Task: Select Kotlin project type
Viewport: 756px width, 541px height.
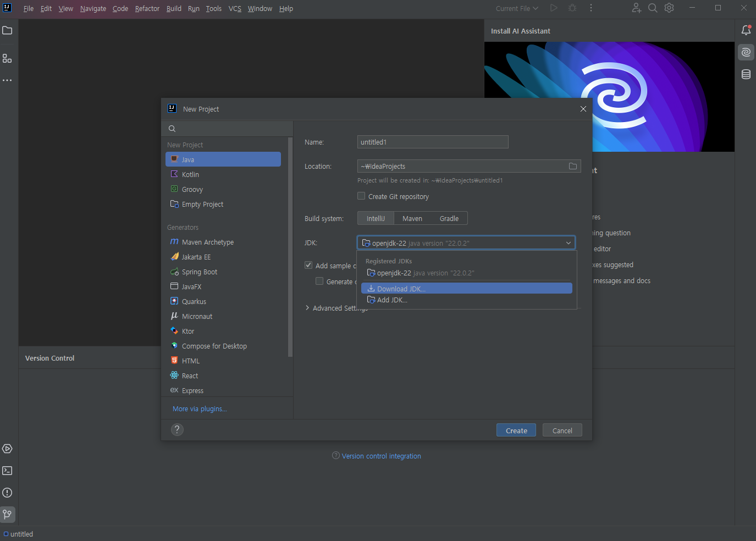Action: (223, 174)
